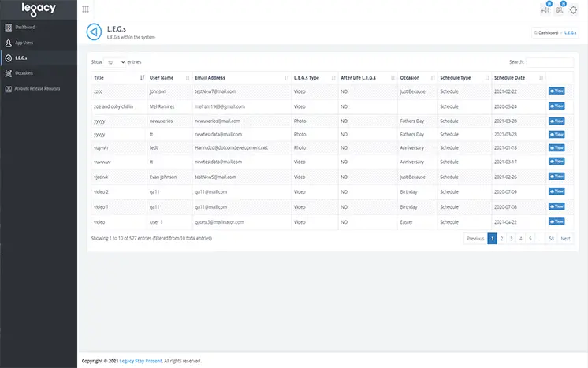Open the users notification icon
Image resolution: width=588 pixels, height=368 pixels.
[x=560, y=9]
